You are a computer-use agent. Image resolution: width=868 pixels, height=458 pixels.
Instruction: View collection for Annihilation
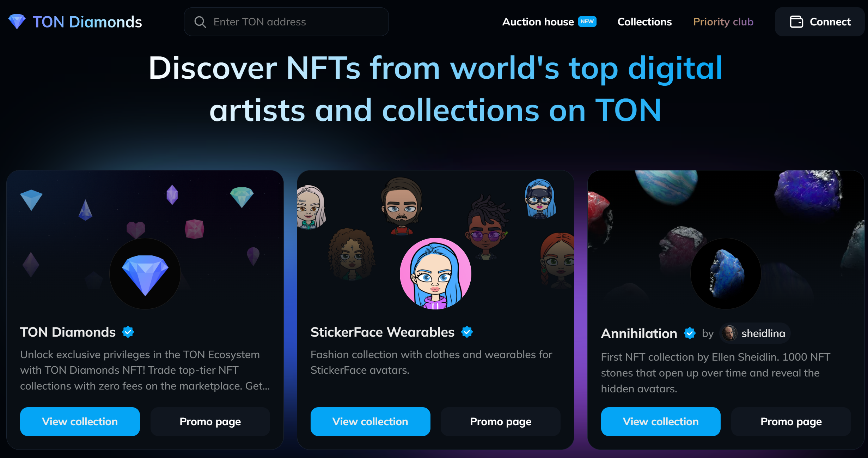[x=661, y=422]
